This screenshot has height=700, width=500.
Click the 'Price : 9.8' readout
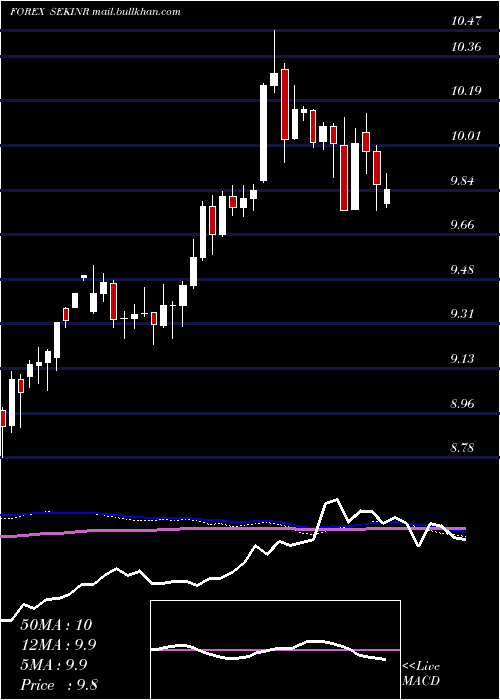pos(59,685)
